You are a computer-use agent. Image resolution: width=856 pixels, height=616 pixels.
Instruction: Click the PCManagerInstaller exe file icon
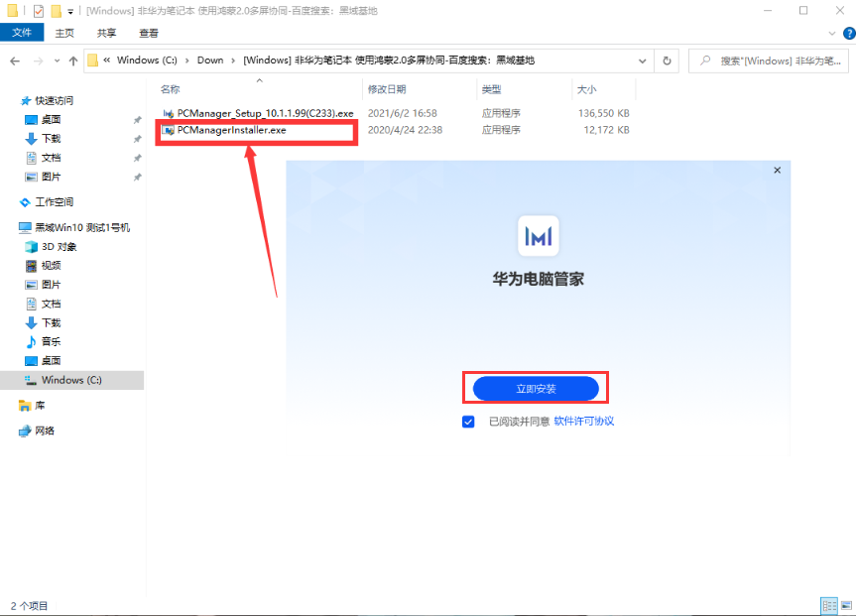click(x=169, y=130)
